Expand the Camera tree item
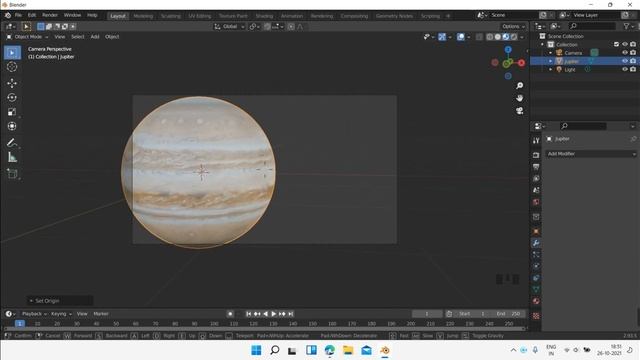This screenshot has height=360, width=640. click(x=551, y=53)
